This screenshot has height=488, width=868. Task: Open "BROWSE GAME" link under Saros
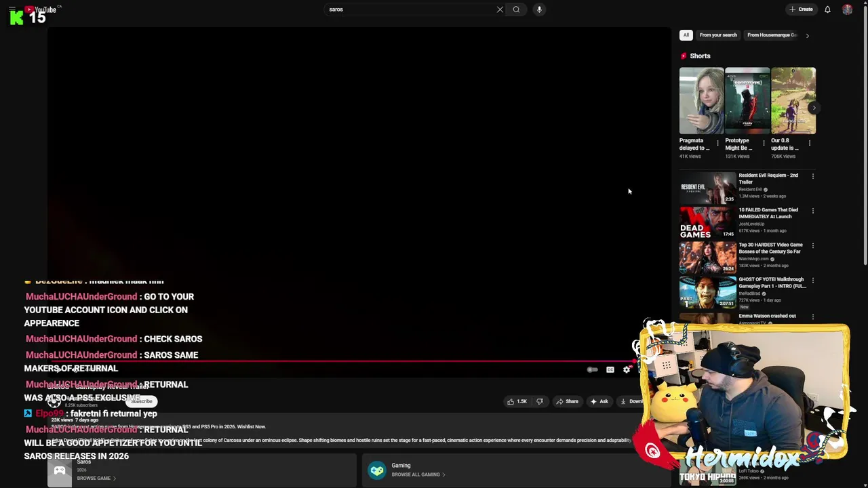point(96,479)
